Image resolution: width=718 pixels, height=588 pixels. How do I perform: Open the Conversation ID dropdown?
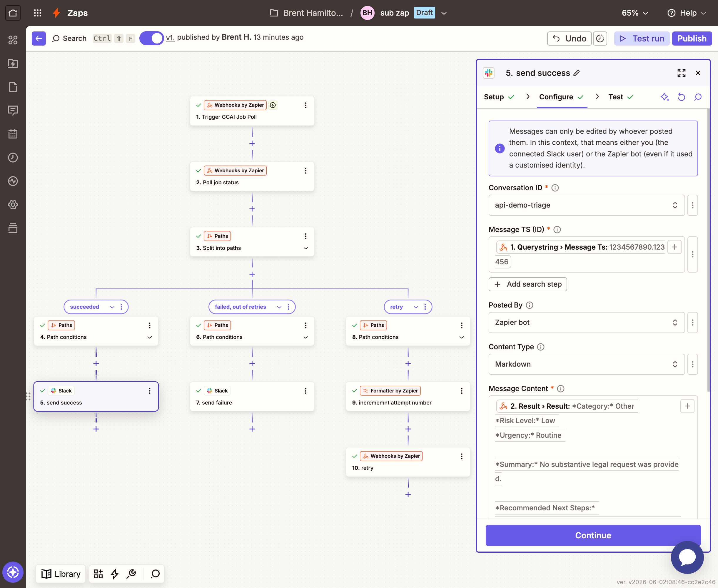point(587,205)
